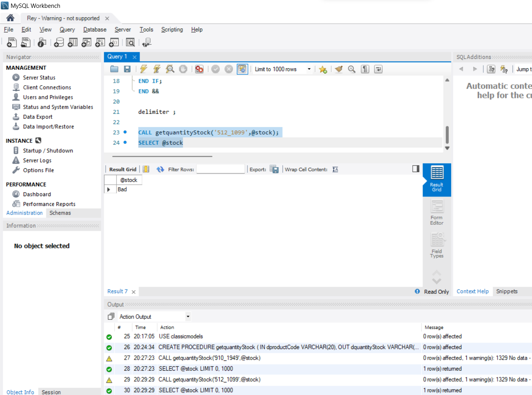The image size is (532, 395).
Task: Save script with floppy disk icon
Action: [127, 69]
